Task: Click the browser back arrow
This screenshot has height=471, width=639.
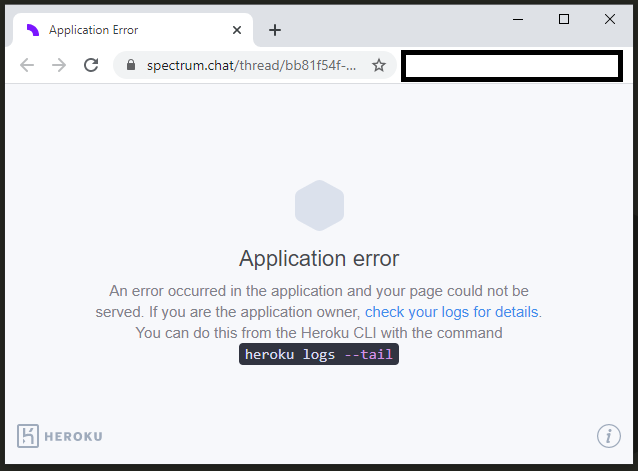Action: click(27, 65)
